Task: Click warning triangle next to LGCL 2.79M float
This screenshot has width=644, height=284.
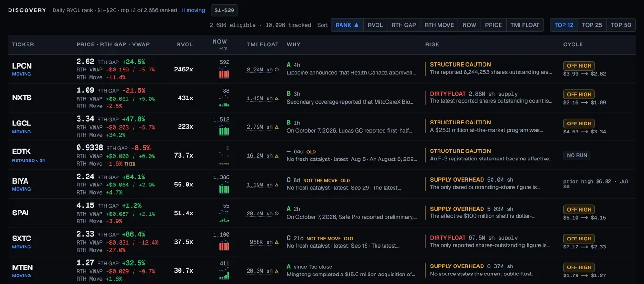Action: pos(277,127)
